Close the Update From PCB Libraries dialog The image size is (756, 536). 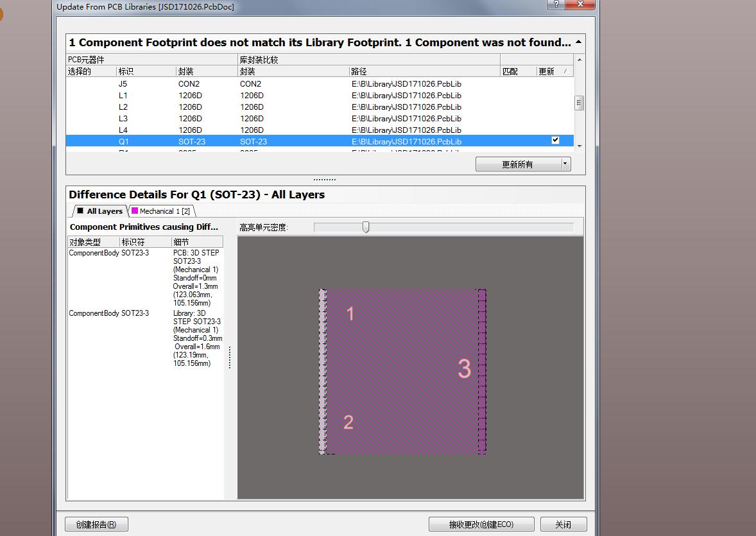point(581,4)
